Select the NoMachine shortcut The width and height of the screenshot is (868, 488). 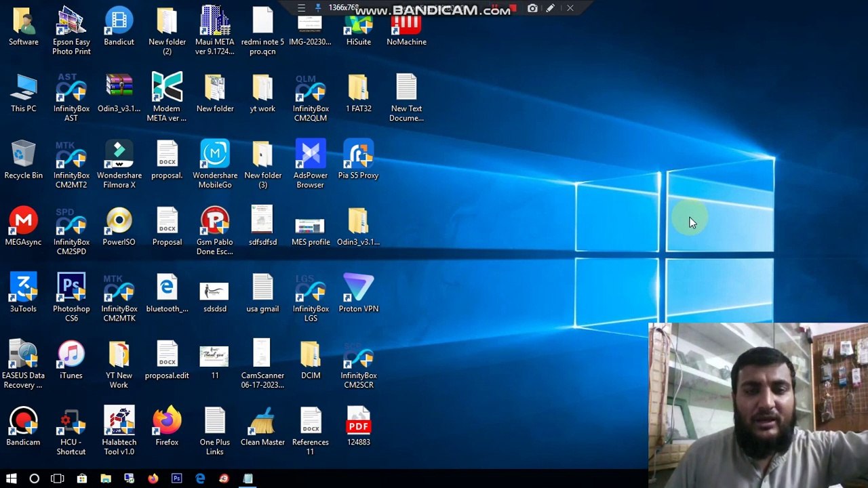click(x=406, y=24)
